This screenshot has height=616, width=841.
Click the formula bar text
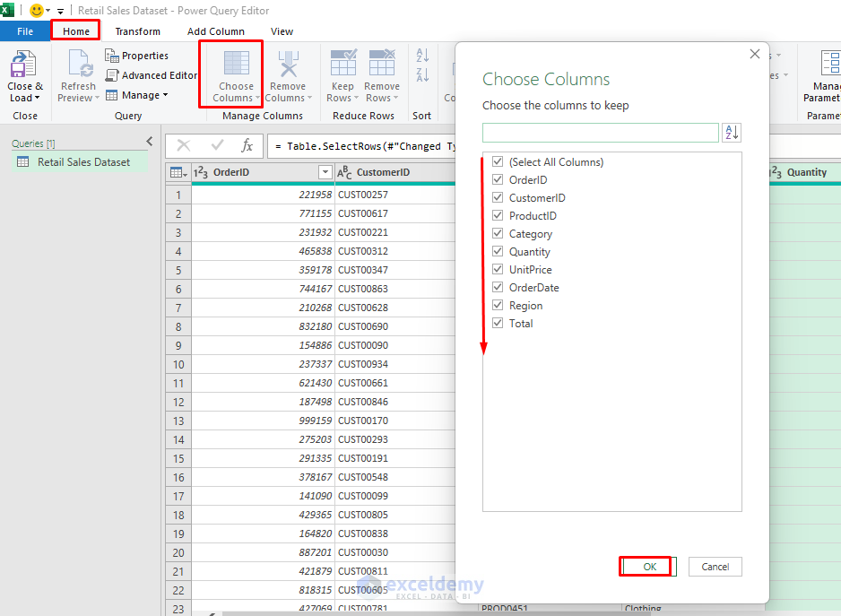(365, 146)
